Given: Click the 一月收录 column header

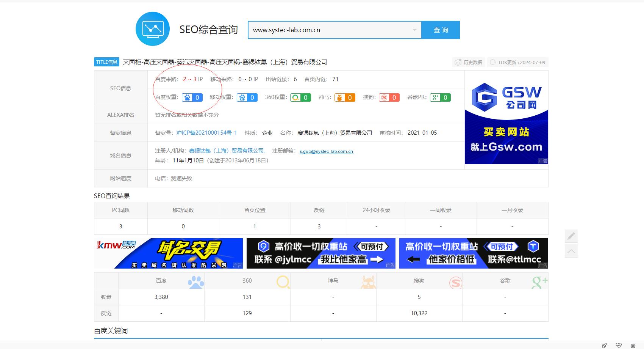Looking at the screenshot, I should [x=513, y=210].
